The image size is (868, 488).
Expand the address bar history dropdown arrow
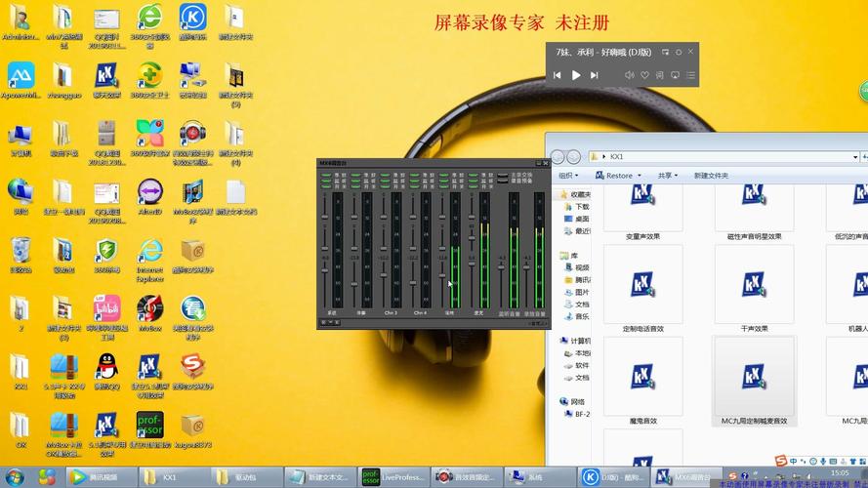[x=855, y=157]
